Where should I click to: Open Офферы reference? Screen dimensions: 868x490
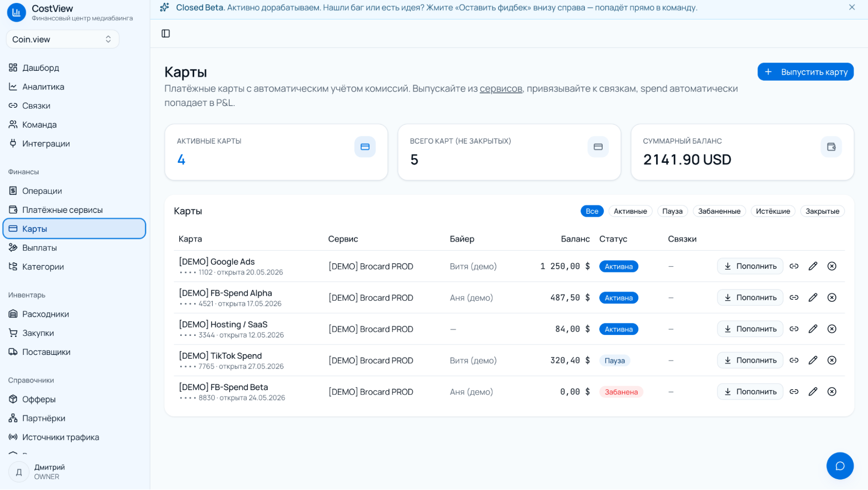coord(74,399)
